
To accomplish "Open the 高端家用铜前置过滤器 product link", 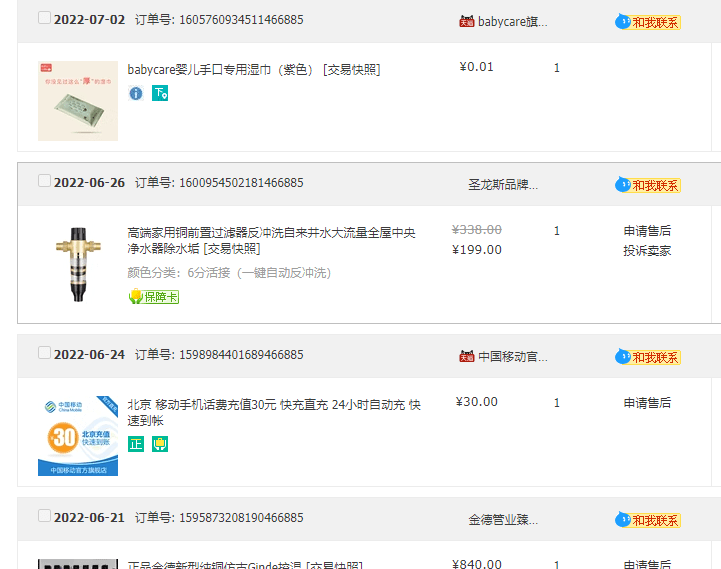I will 271,241.
